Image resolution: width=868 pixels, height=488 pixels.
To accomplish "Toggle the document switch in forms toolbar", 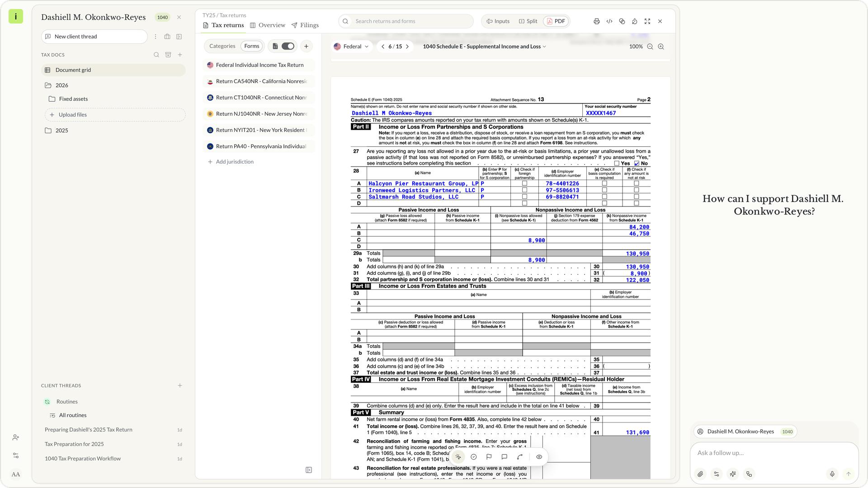I will 288,46.
